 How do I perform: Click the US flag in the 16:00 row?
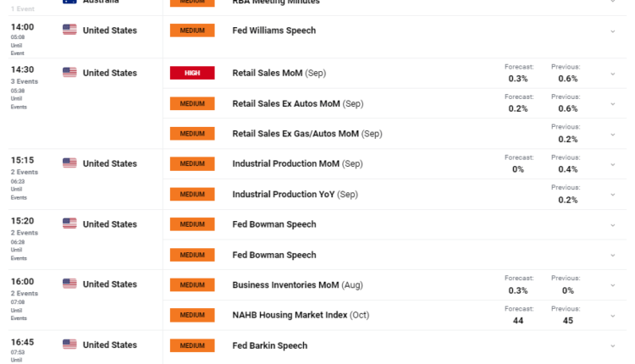point(69,284)
